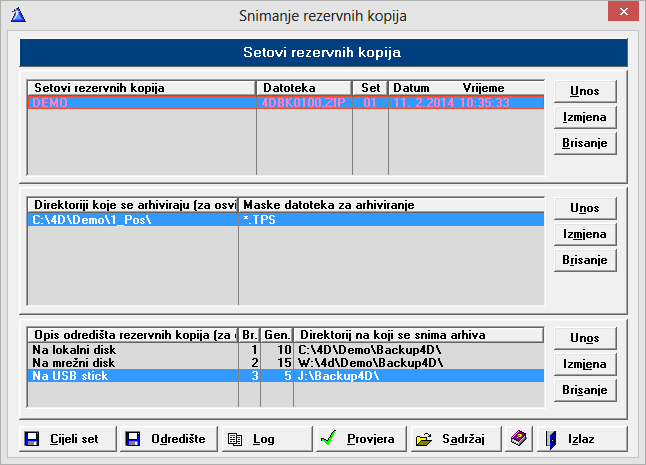This screenshot has width=646, height=465.
Task: Click Brisanje button beside destinations list
Action: pos(585,390)
